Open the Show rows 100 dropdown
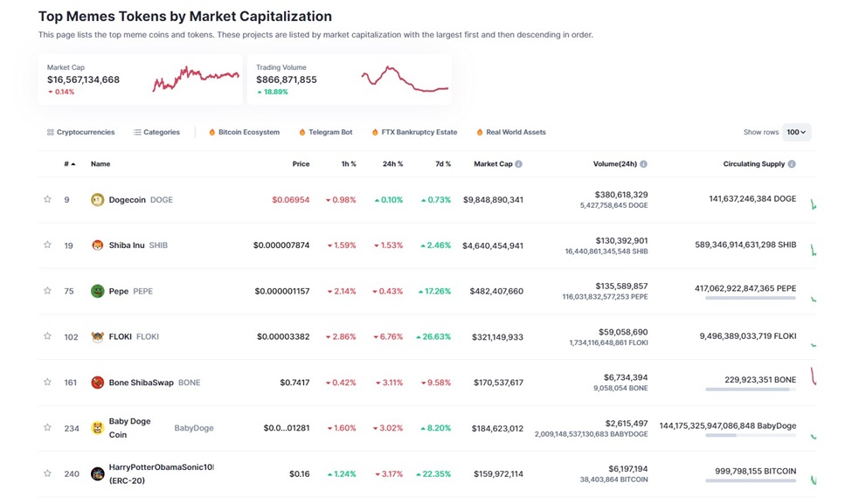This screenshot has height=504, width=852. coord(796,132)
